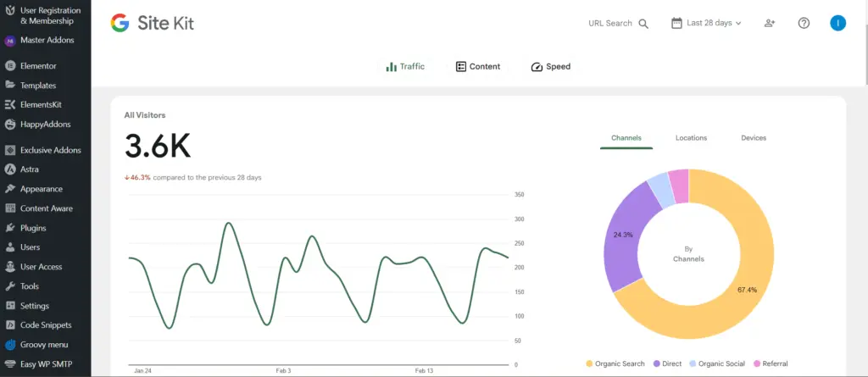Open Master Addons menu item
Viewport: 868px width, 377px height.
click(46, 41)
